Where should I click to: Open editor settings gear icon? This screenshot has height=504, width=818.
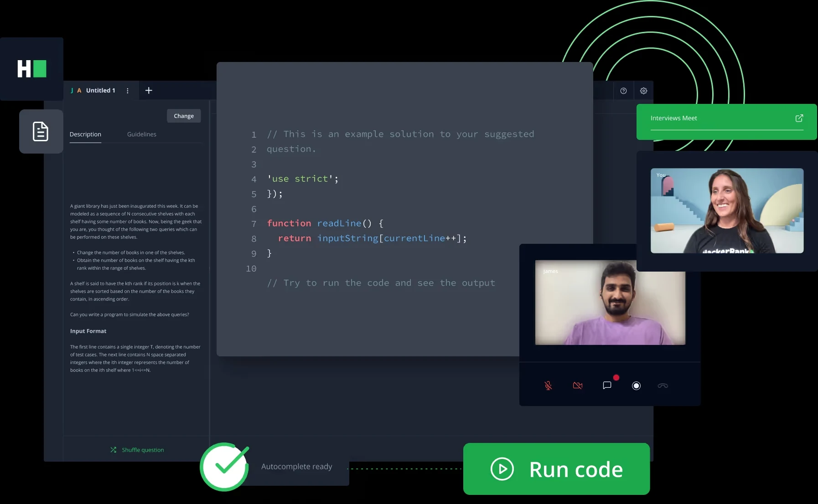tap(643, 91)
